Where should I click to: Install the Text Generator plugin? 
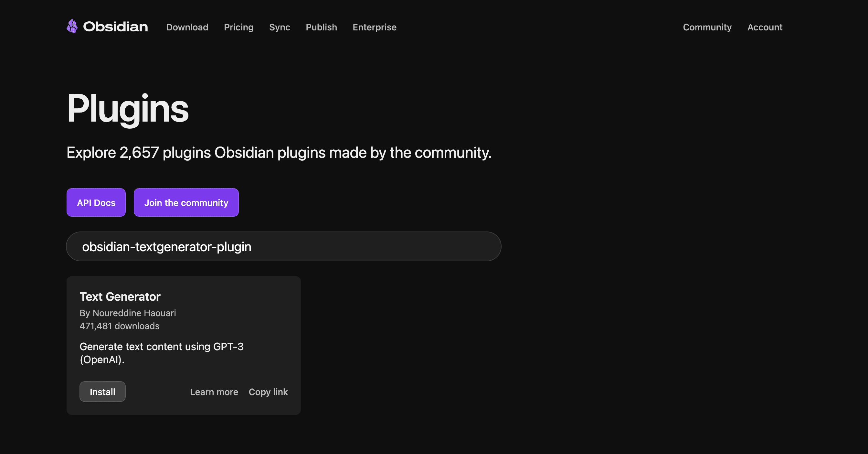click(102, 392)
